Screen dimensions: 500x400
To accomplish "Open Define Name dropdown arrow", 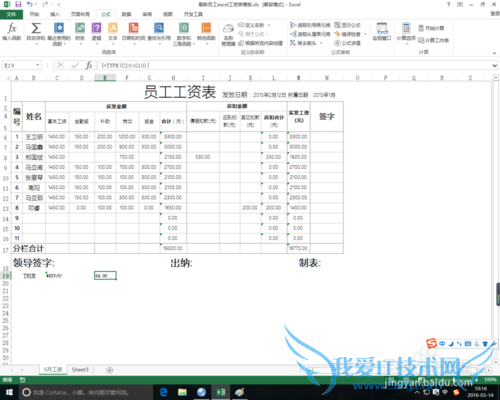I will click(269, 25).
